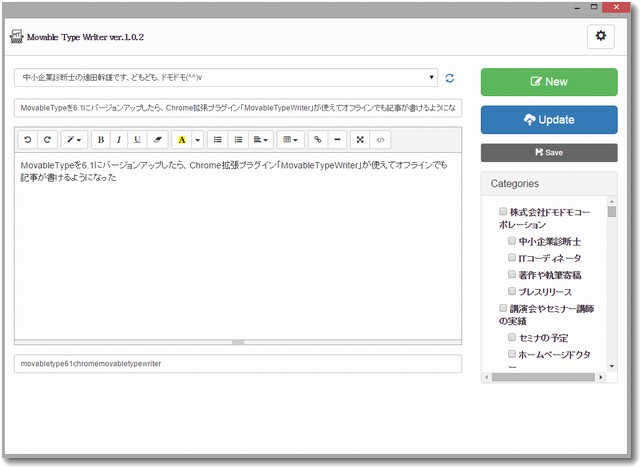
Task: Check the 株式会社ドモドモコーポレーション category
Action: [503, 211]
